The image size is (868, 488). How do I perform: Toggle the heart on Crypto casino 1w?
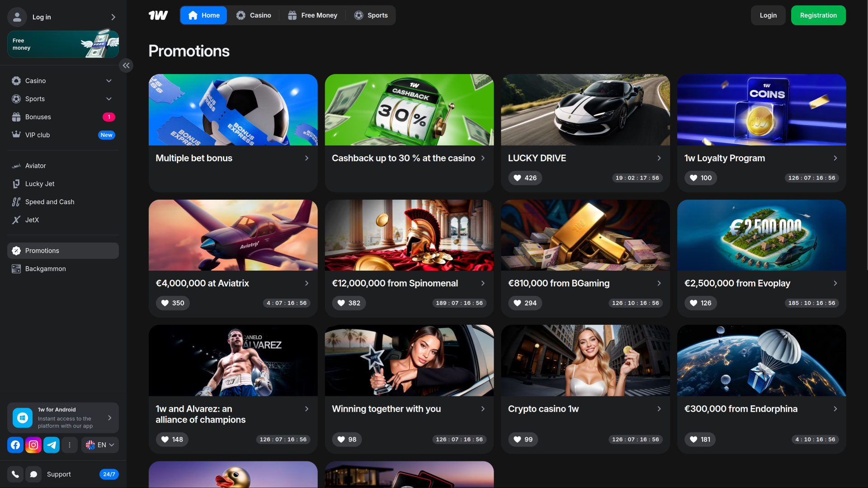pos(517,439)
